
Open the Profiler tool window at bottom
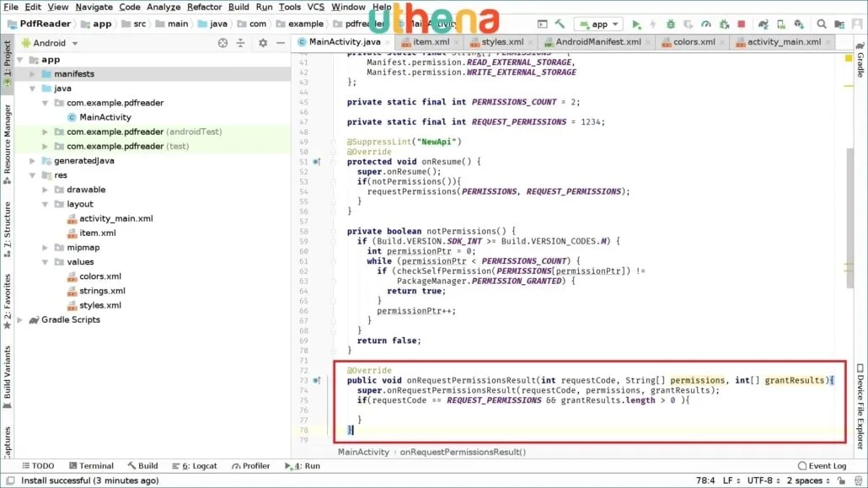tap(251, 466)
